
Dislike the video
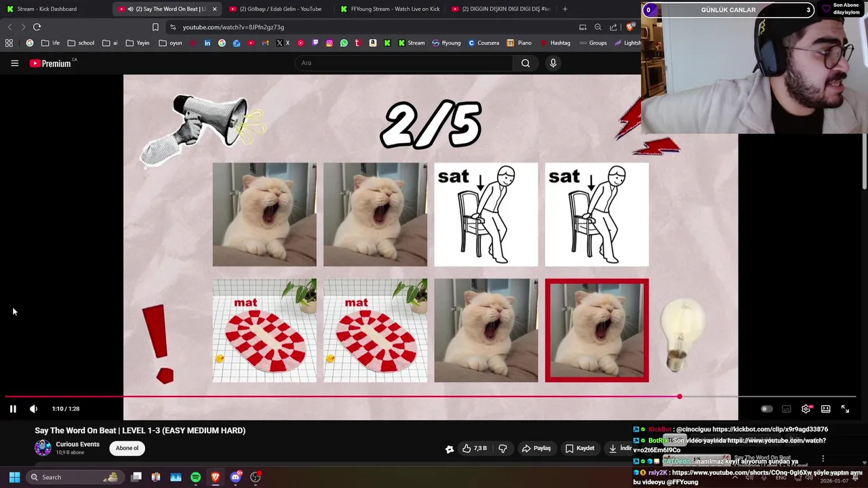[x=502, y=448]
